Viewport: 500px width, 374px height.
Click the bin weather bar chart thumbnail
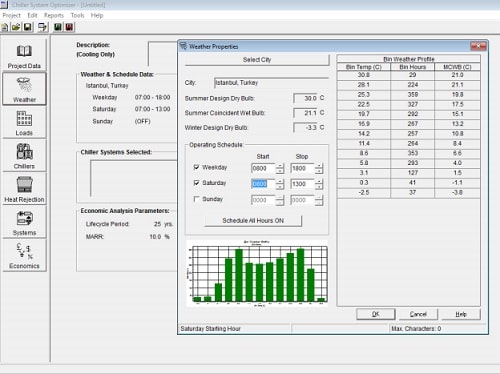click(257, 273)
